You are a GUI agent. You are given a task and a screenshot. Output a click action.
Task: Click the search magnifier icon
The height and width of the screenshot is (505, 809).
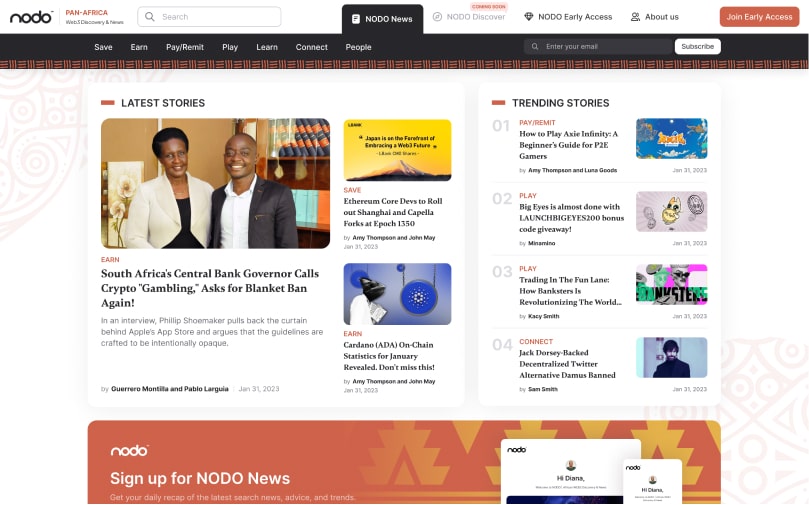point(150,17)
